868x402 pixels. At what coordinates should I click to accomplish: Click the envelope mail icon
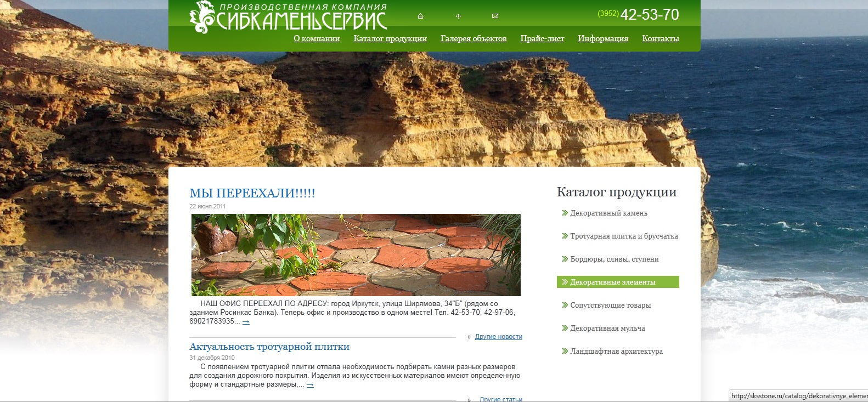tap(495, 16)
